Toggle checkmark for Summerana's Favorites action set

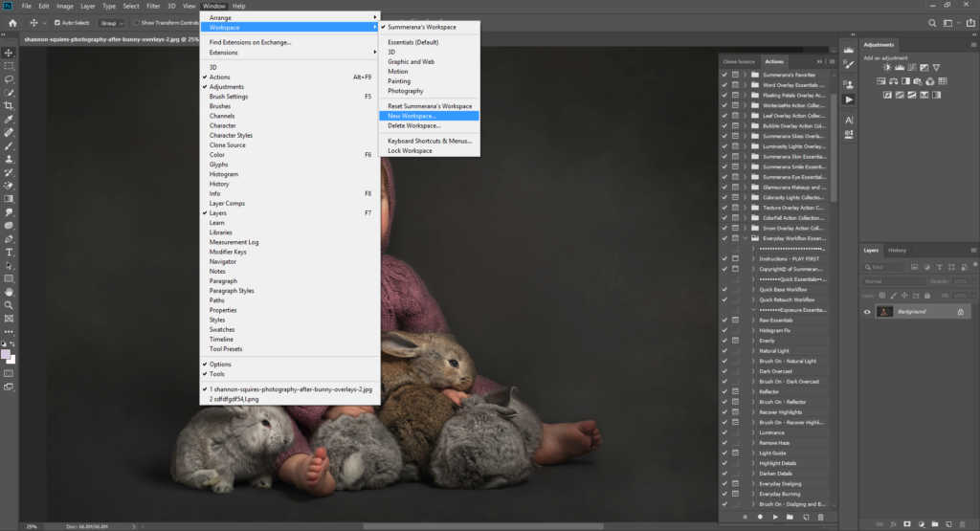coord(725,75)
